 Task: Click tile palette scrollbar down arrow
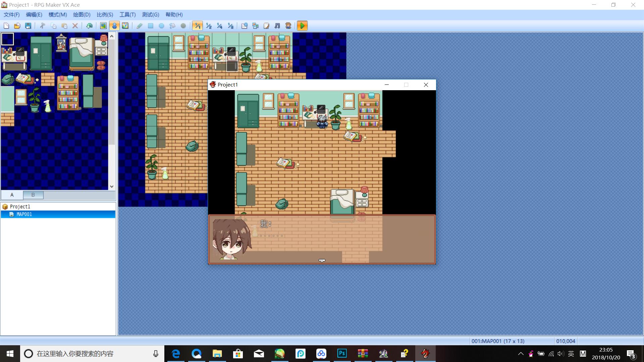pos(112,187)
